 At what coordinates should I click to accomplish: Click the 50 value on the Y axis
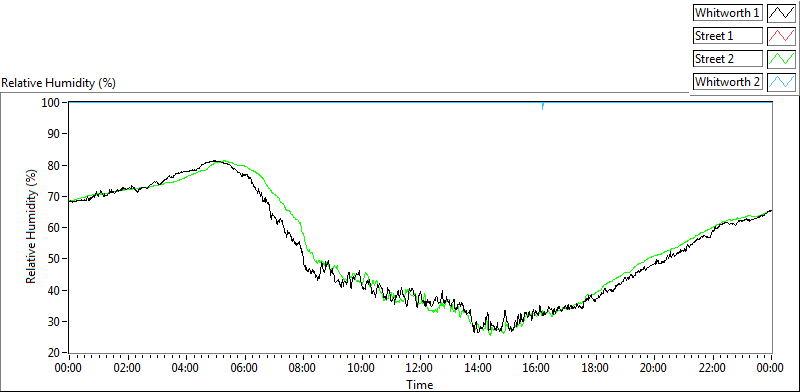(x=55, y=259)
